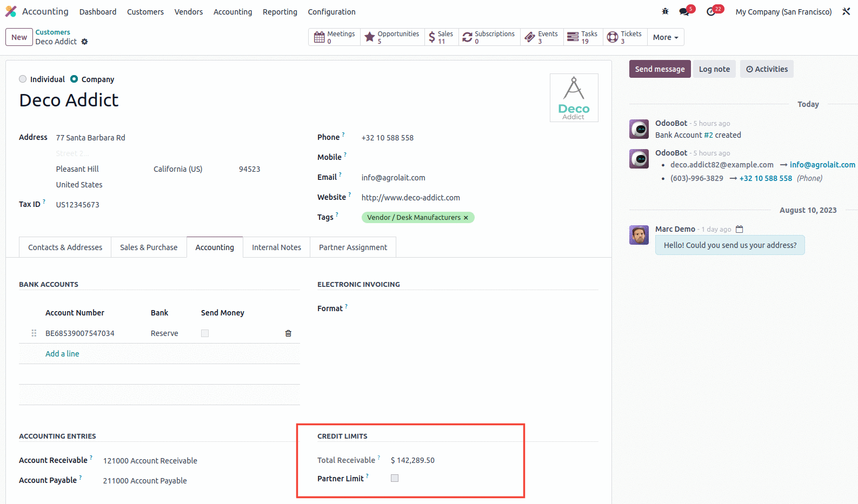
Task: Click the Website field value
Action: pyautogui.click(x=411, y=198)
